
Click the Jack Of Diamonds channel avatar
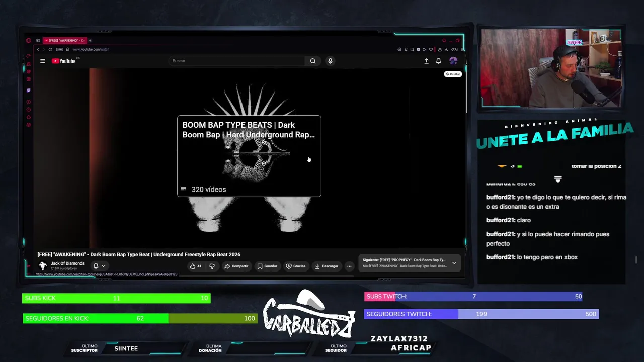click(x=43, y=266)
